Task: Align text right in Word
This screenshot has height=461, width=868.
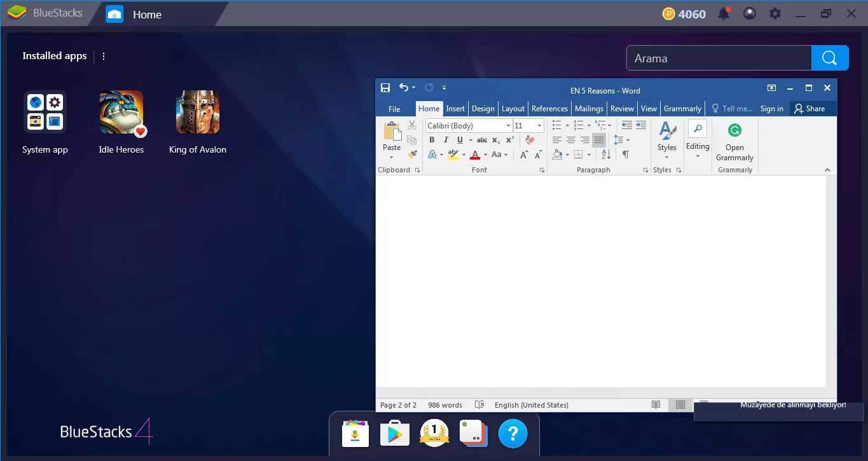Action: 585,140
